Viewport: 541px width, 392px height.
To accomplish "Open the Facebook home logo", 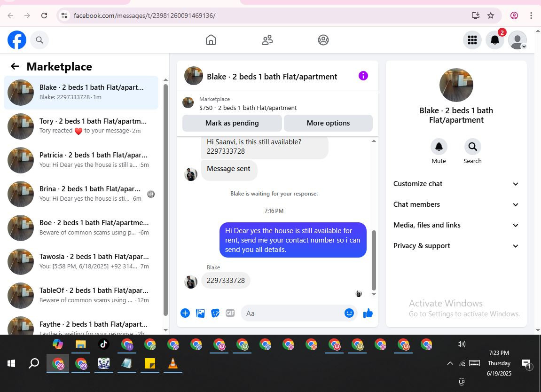I will coord(16,40).
